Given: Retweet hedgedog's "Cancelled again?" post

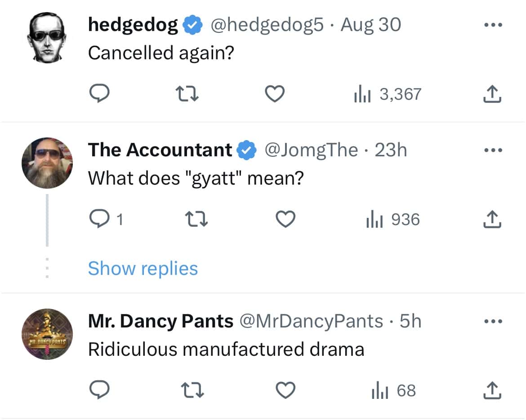Looking at the screenshot, I should point(187,94).
